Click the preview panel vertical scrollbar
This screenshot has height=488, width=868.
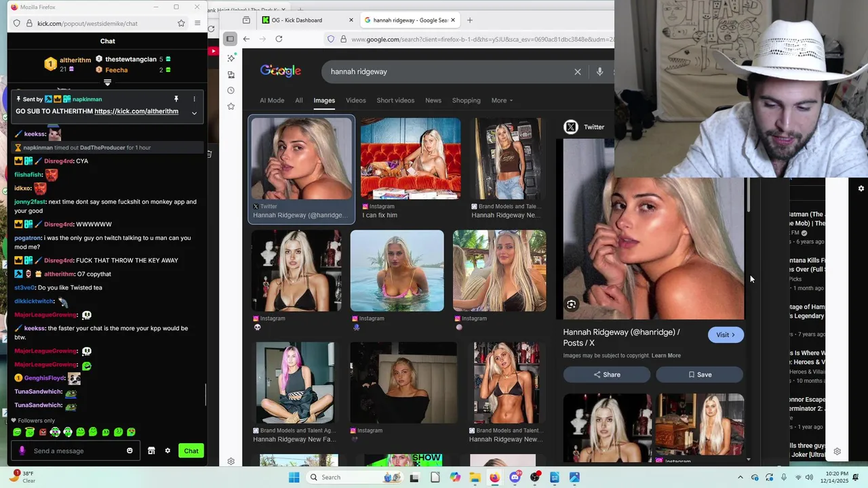pyautogui.click(x=749, y=195)
